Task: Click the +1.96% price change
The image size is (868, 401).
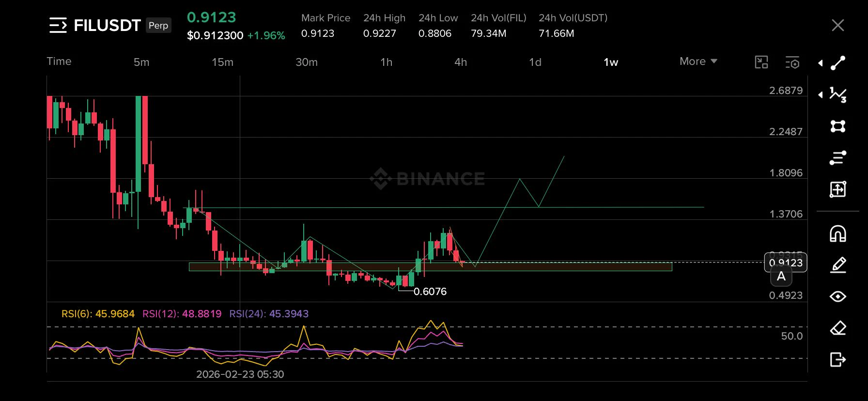Action: (x=266, y=36)
